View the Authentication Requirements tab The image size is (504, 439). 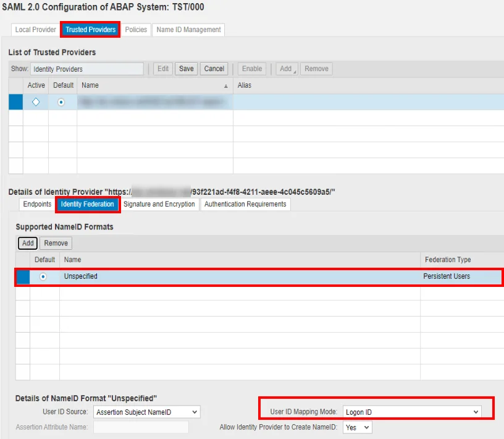pos(245,204)
